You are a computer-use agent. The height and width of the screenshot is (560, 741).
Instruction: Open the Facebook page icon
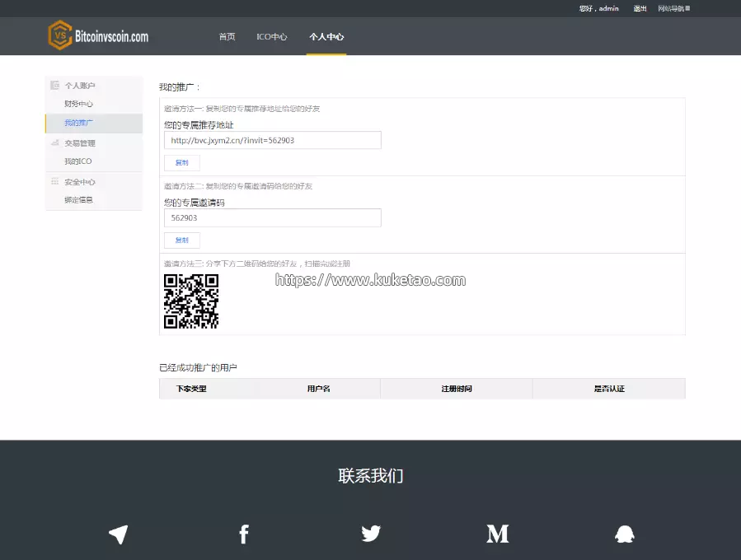point(244,534)
